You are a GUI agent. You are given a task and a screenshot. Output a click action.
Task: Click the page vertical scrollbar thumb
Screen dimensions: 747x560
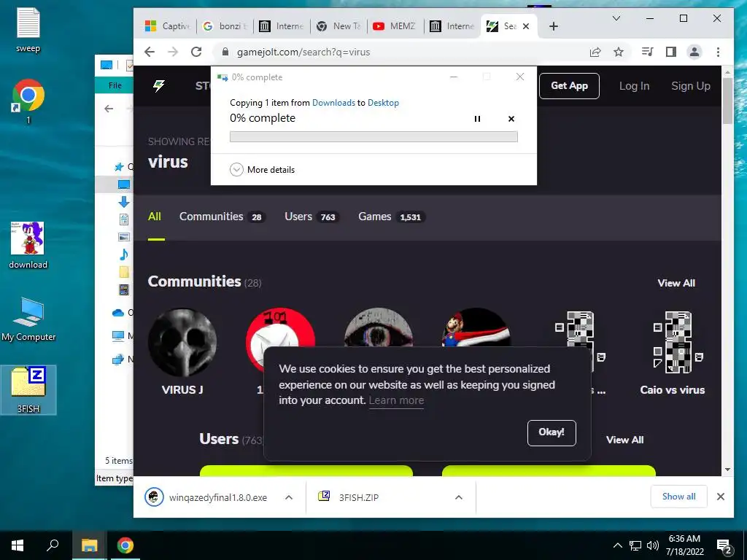[727, 101]
